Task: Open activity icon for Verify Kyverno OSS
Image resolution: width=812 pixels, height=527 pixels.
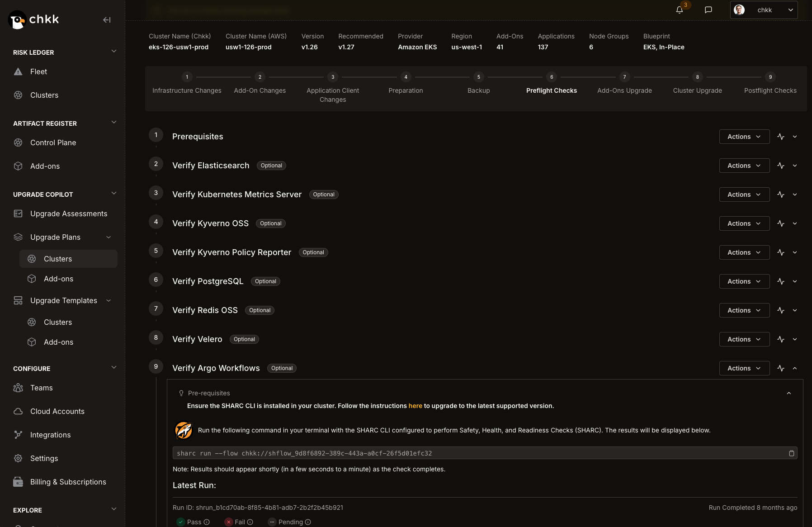Action: [781, 223]
